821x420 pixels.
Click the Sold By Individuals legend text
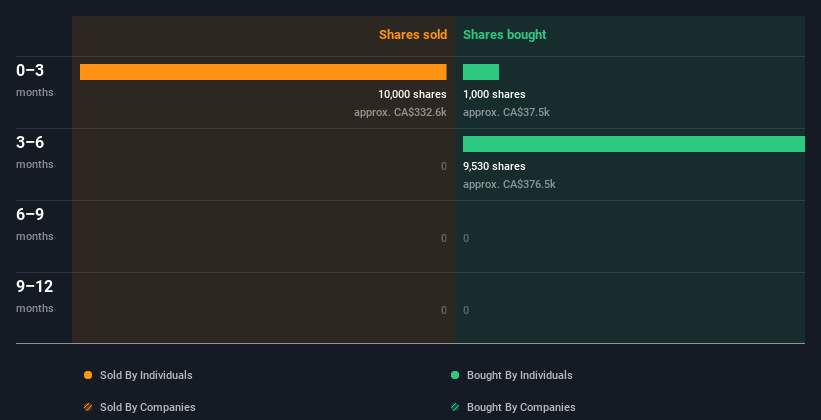(x=146, y=375)
